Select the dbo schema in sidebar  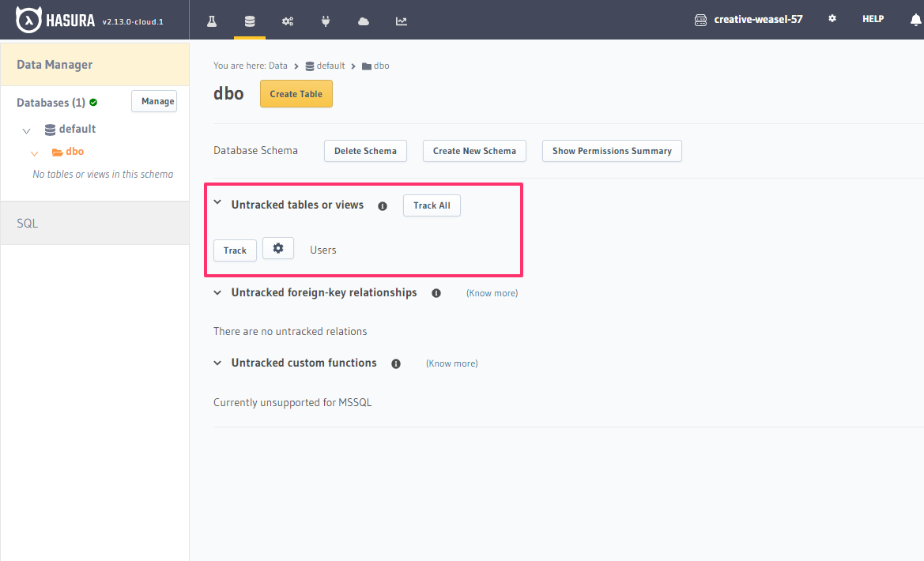[x=74, y=152]
